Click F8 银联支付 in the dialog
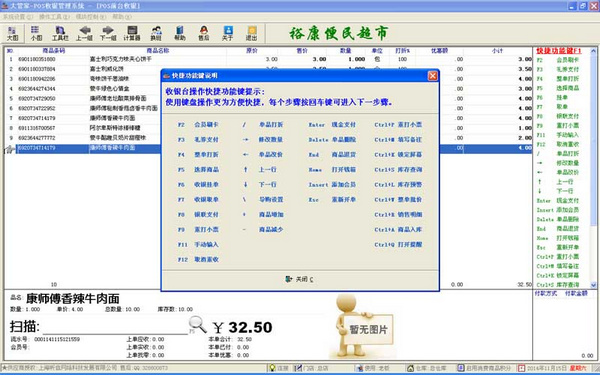 (x=198, y=215)
